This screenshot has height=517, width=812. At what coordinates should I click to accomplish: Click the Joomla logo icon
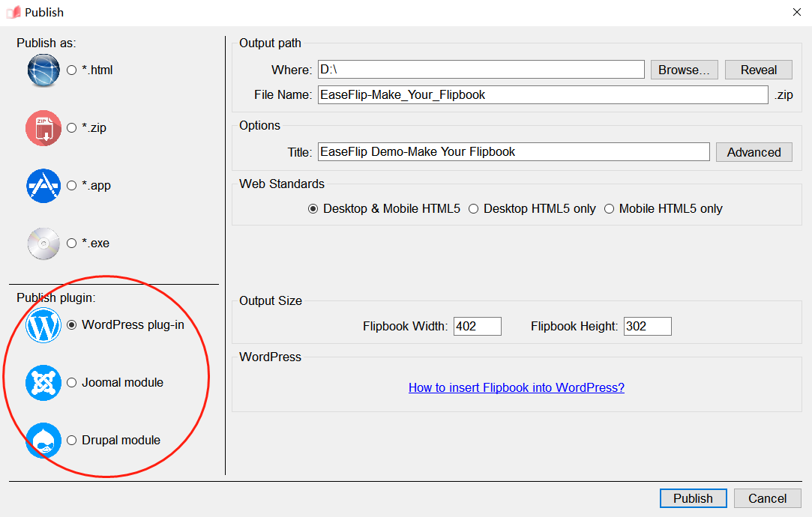[x=43, y=383]
